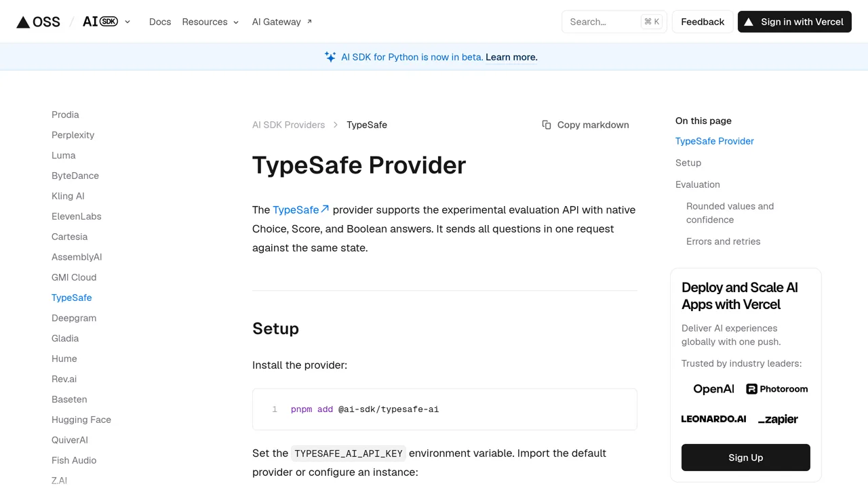
Task: Follow the Learn more banner link
Action: tap(511, 57)
